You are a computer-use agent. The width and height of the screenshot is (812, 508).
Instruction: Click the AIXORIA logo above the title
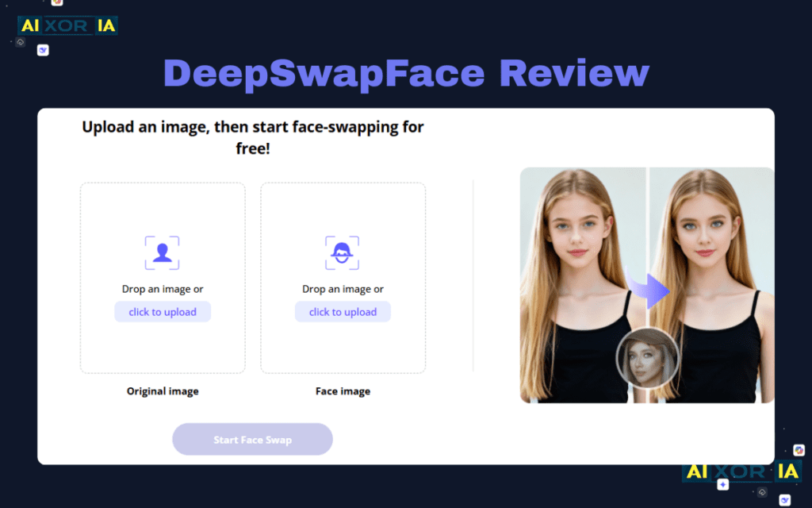(x=67, y=25)
